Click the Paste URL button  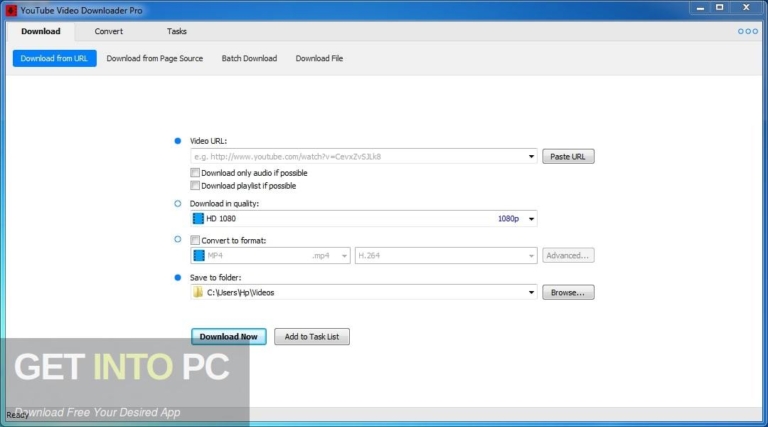tap(568, 157)
